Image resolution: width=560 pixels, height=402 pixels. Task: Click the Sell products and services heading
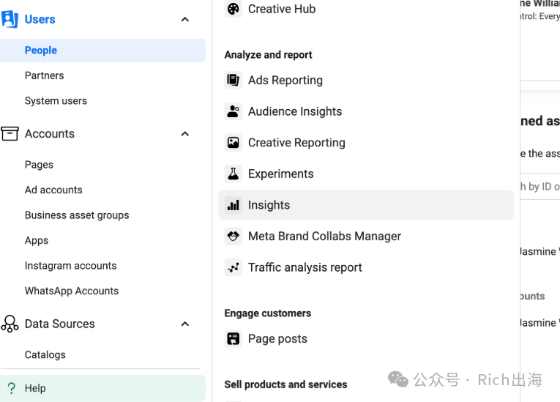[286, 385]
